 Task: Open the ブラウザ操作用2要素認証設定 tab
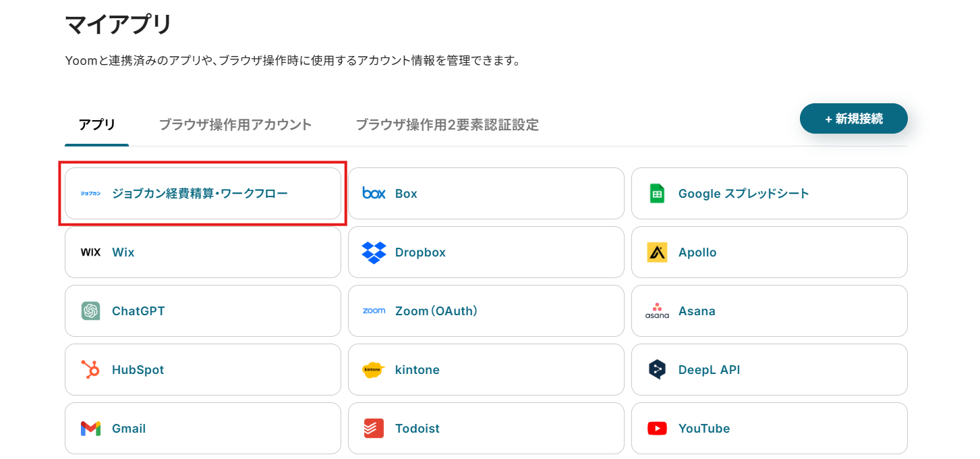click(x=447, y=125)
